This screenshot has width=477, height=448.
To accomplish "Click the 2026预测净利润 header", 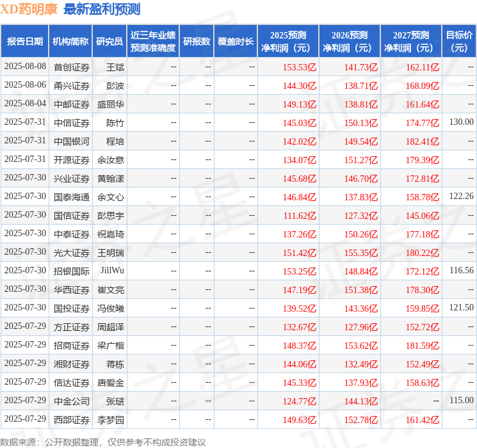I will tap(350, 42).
